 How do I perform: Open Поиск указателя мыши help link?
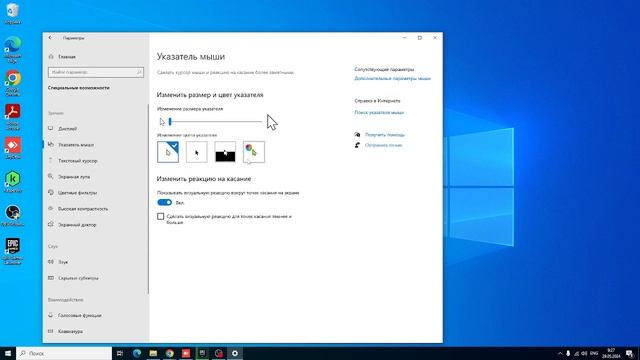click(x=379, y=112)
